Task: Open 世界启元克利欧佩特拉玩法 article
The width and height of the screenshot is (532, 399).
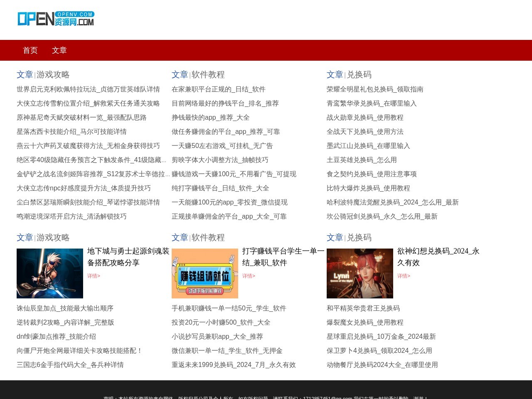Action: (88, 89)
